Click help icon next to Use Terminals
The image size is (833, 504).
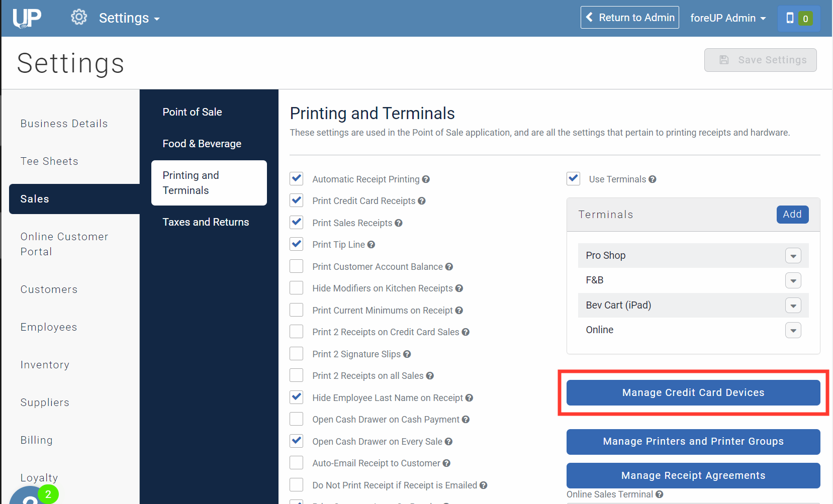click(x=653, y=179)
